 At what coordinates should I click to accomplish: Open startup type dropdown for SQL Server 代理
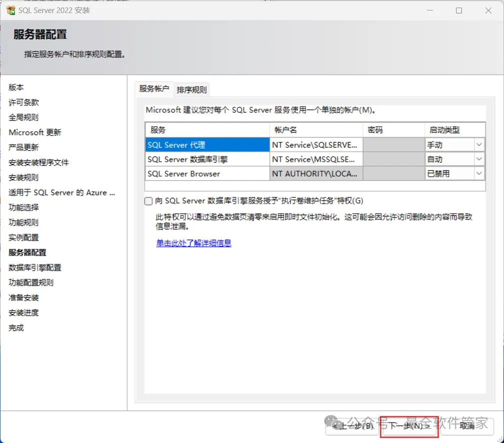(x=478, y=145)
